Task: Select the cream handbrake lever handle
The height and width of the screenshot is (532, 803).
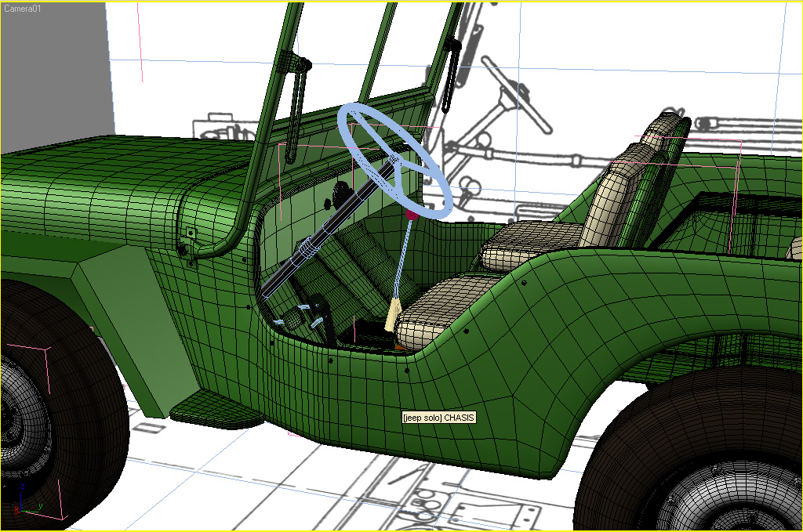Action: coord(392,316)
